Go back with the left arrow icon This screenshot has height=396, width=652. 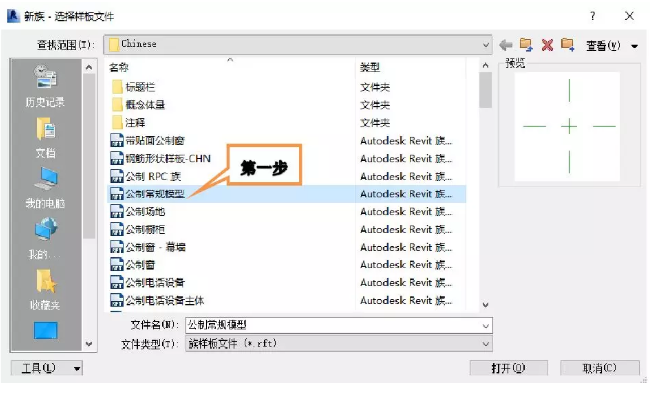click(506, 45)
